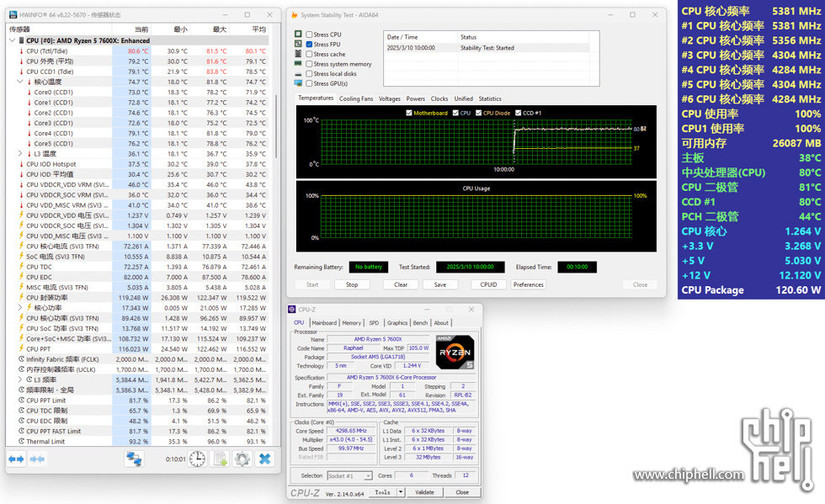Toggle the CCD #1 graph checkbox

519,113
